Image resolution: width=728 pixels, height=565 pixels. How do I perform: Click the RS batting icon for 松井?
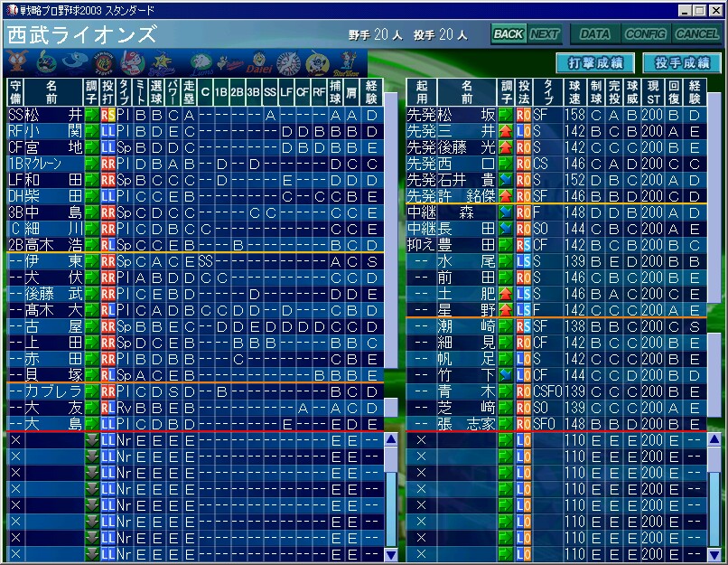coord(108,115)
